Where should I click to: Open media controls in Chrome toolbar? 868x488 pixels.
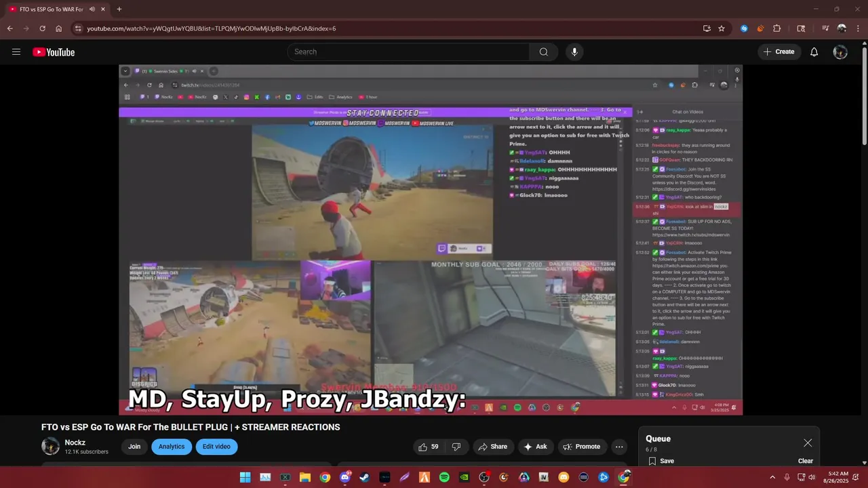click(x=825, y=28)
